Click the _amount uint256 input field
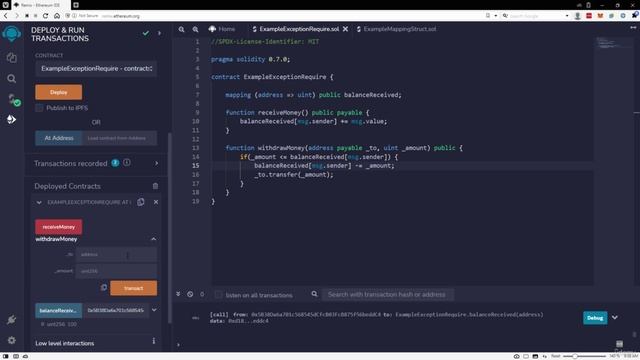 pyautogui.click(x=116, y=271)
